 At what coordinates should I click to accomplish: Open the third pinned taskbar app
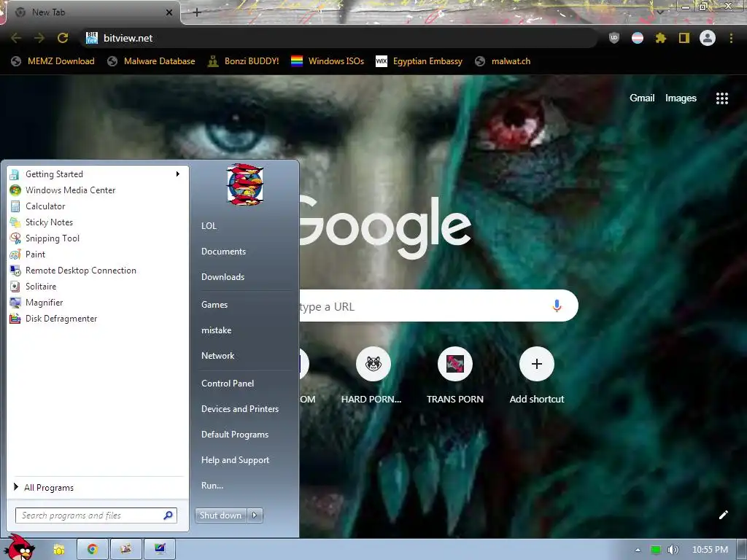(125, 550)
